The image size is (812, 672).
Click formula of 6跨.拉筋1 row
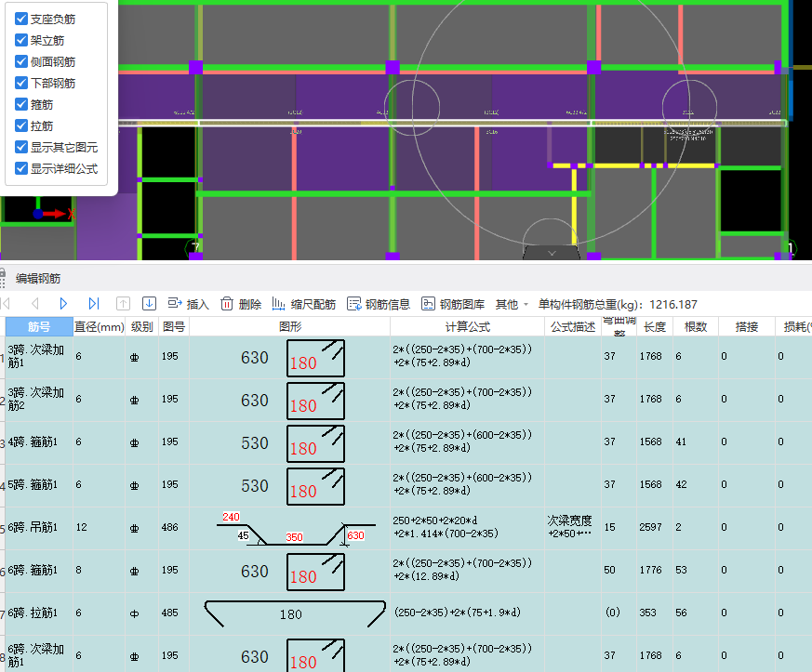pos(467,613)
